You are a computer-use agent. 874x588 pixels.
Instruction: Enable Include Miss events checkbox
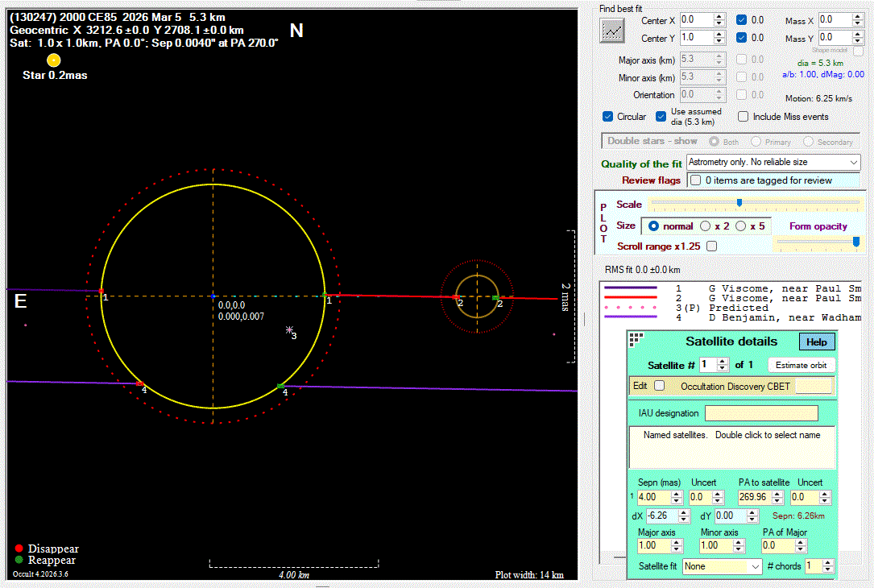point(743,117)
